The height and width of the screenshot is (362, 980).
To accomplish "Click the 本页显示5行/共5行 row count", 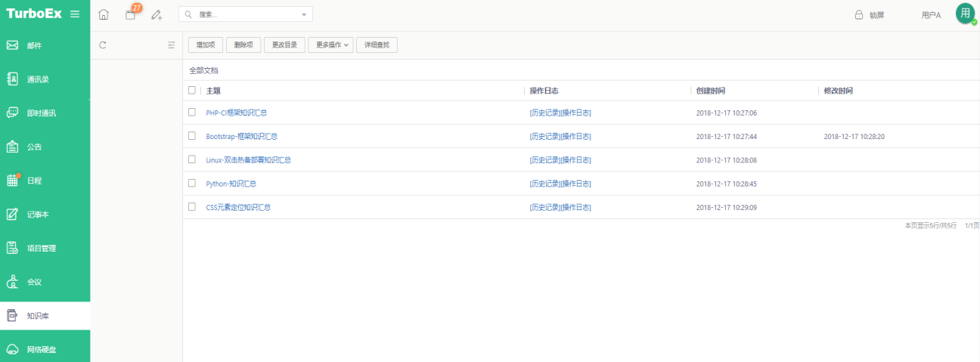I will tap(931, 226).
